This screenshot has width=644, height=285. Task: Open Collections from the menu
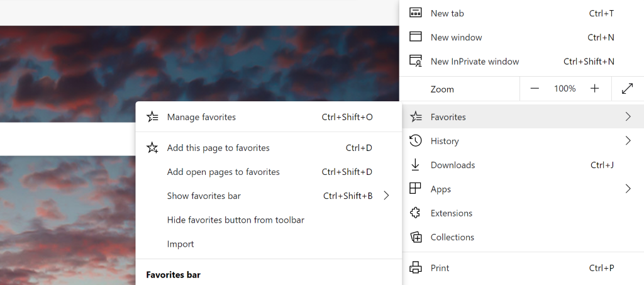[x=521, y=237]
